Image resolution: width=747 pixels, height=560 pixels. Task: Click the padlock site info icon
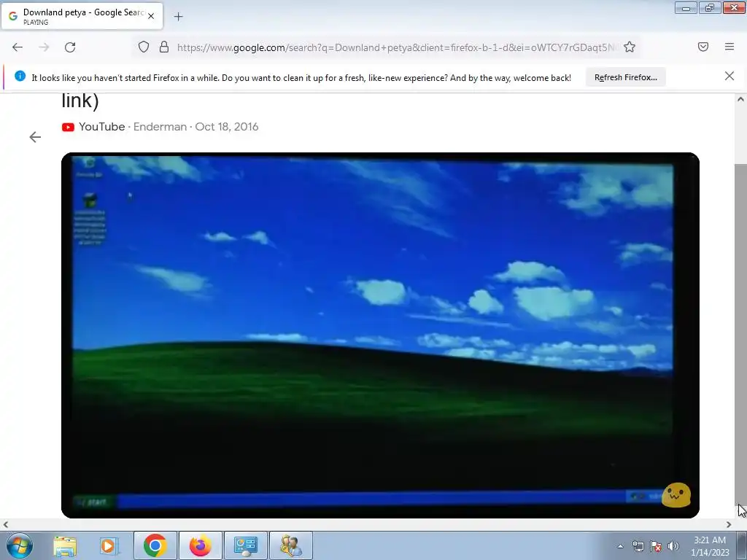164,47
